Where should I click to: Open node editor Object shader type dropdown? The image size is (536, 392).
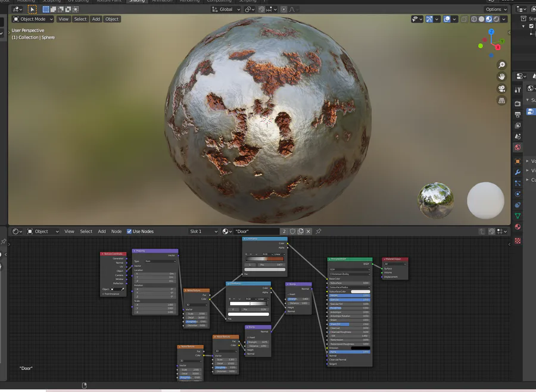(x=43, y=231)
